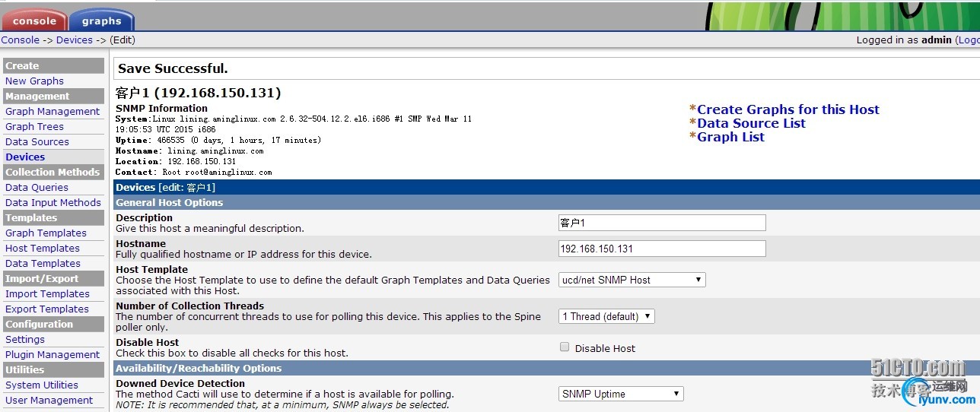
Task: Open Plugin Management sidebar item
Action: pyautogui.click(x=52, y=355)
